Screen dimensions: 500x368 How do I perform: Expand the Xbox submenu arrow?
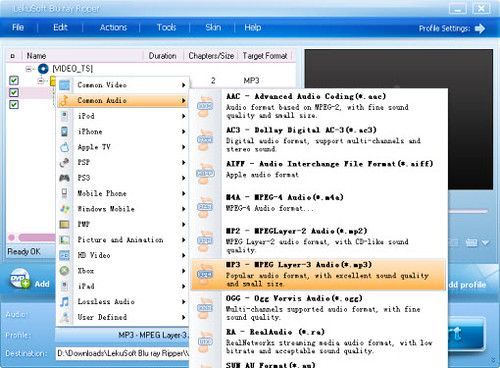coord(183,271)
